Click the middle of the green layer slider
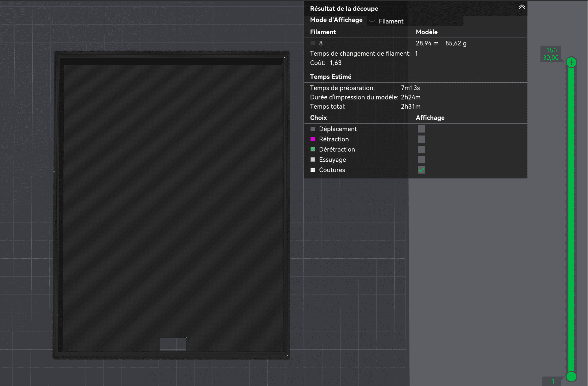The image size is (588, 386). (571, 219)
